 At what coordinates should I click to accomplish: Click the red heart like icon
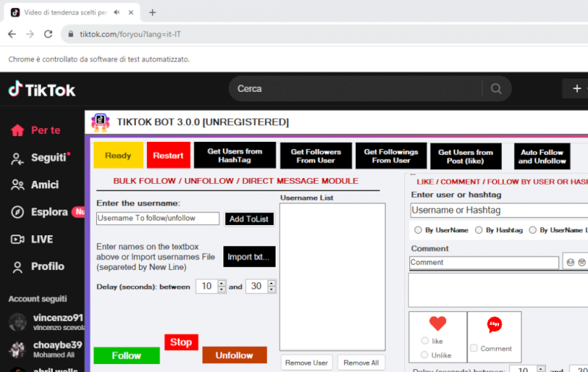point(437,323)
